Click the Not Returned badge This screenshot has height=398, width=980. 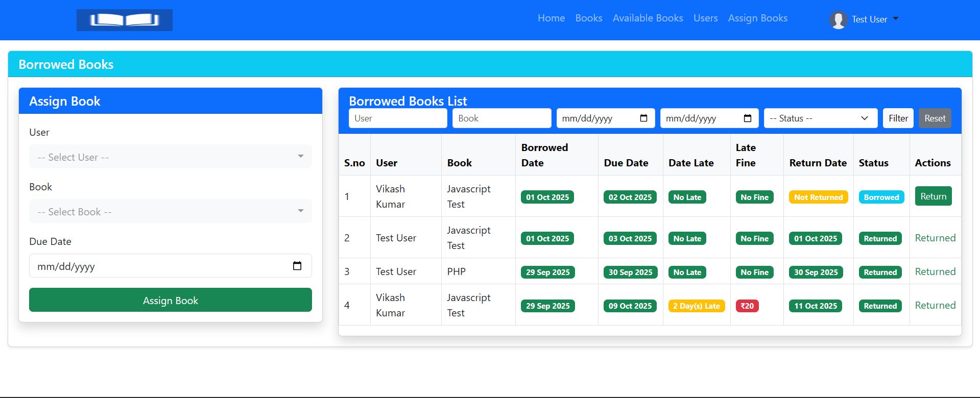[x=818, y=197]
